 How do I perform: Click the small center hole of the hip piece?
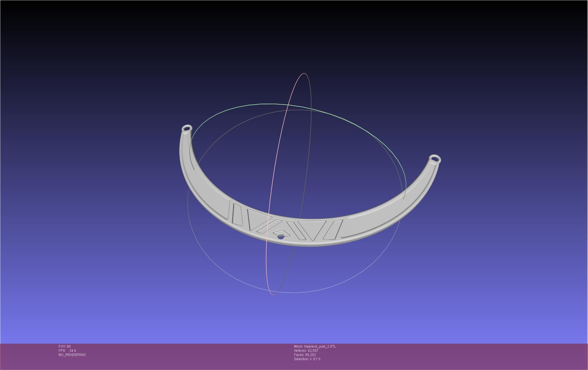[x=281, y=237]
